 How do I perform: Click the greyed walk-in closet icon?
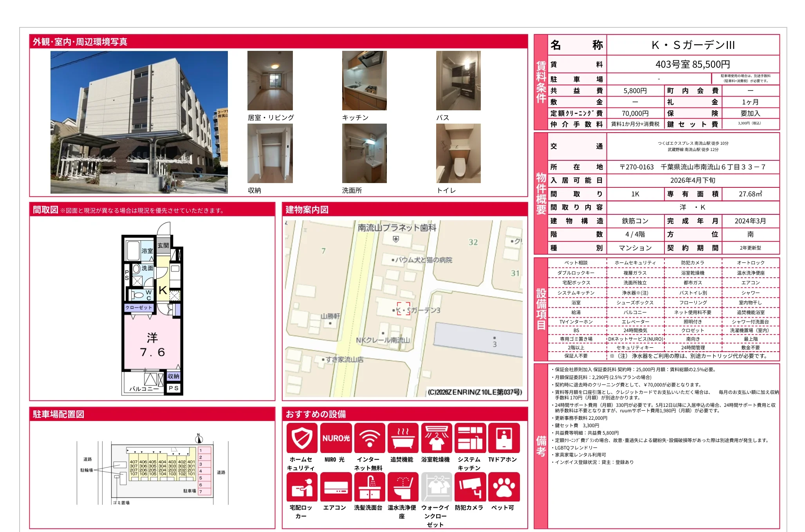(437, 487)
